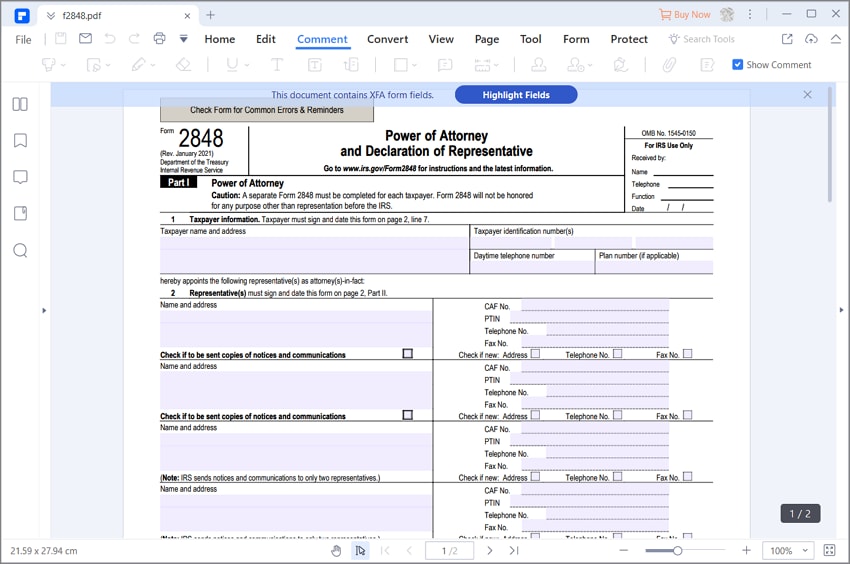Select the Underline tool
The height and width of the screenshot is (564, 850).
[232, 65]
